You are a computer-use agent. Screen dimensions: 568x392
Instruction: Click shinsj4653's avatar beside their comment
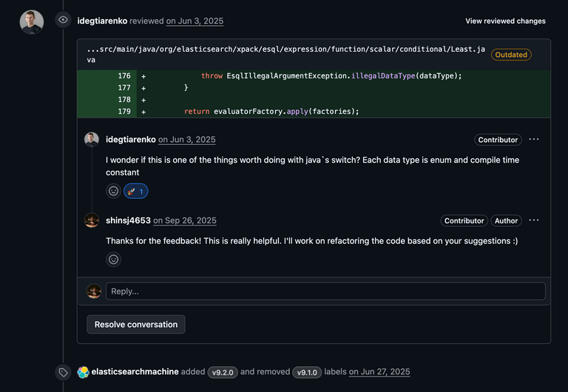pos(92,220)
